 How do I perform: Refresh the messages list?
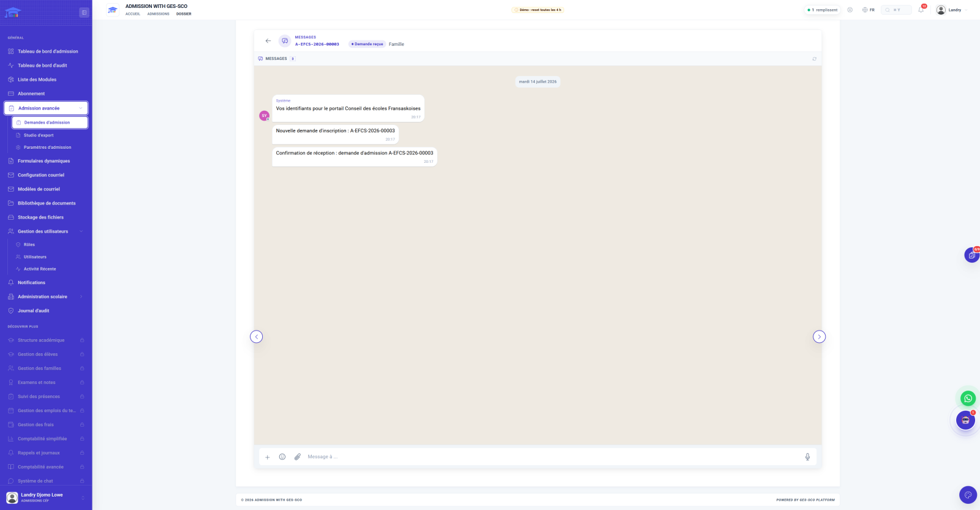point(814,59)
